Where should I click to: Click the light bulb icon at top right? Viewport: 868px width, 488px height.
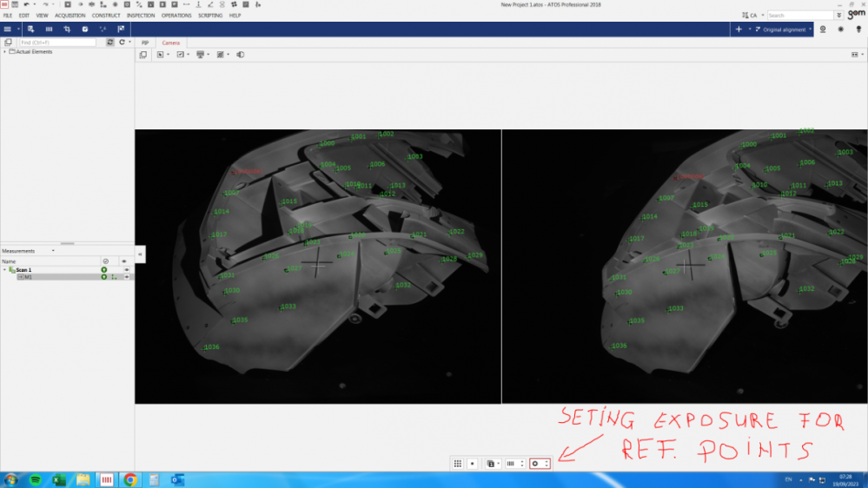[858, 29]
